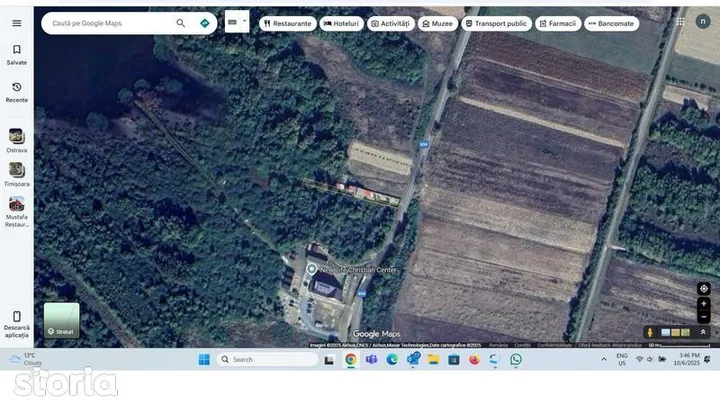Image resolution: width=720 pixels, height=405 pixels.
Task: Click the România footer link
Action: pyautogui.click(x=498, y=345)
